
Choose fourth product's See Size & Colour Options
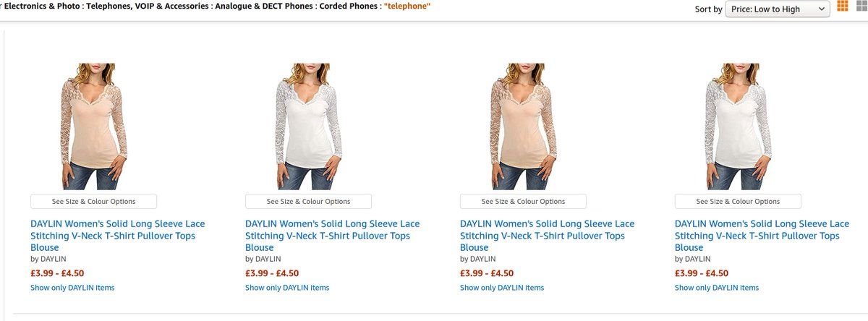pyautogui.click(x=738, y=202)
